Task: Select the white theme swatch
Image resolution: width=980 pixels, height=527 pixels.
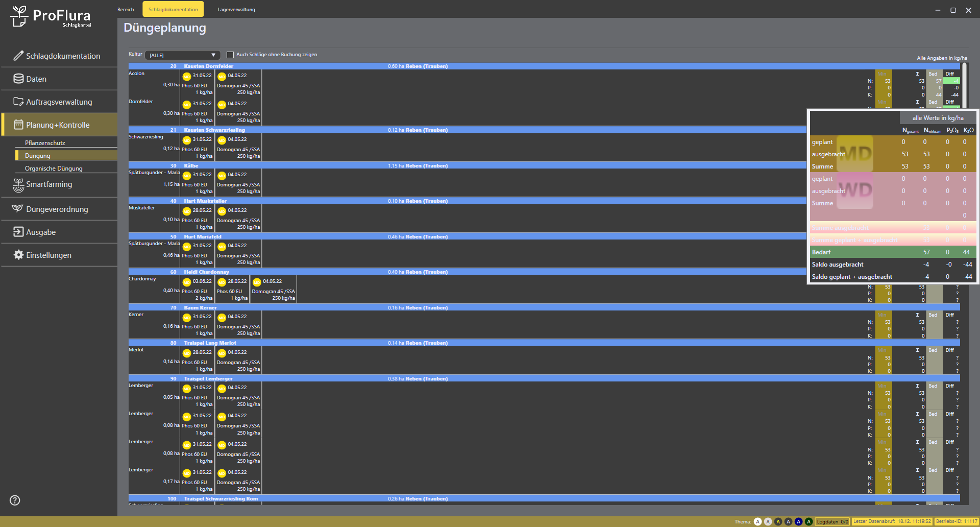Action: point(758,521)
